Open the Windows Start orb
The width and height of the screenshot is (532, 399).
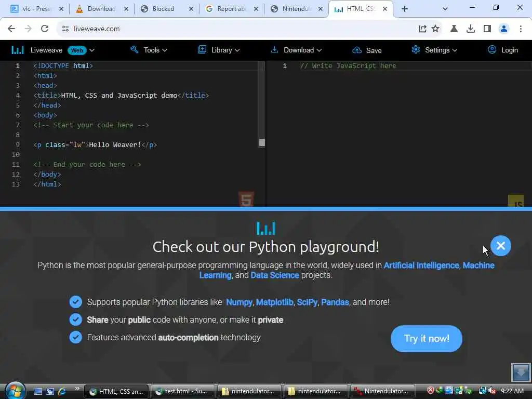[15, 391]
